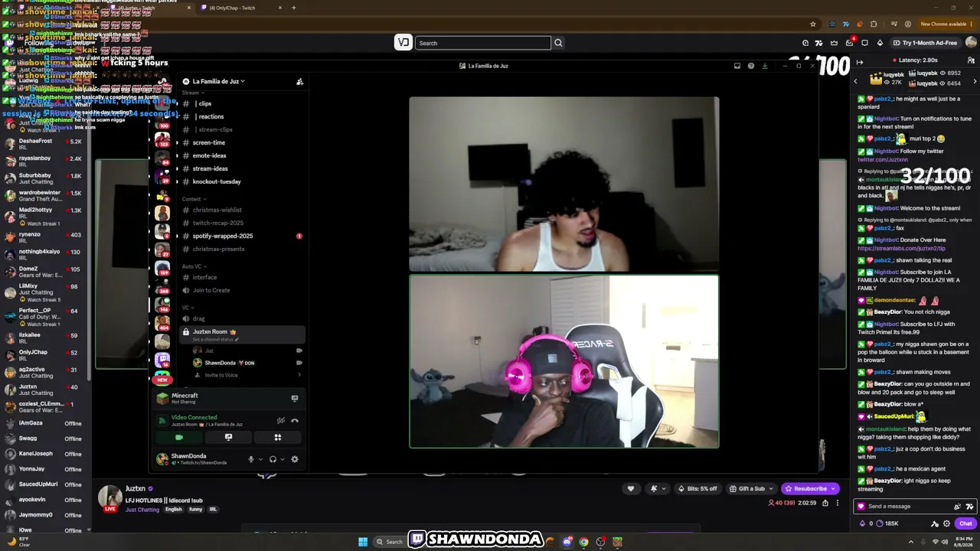Open microphone input options arrow
980x551 pixels.
(x=260, y=459)
